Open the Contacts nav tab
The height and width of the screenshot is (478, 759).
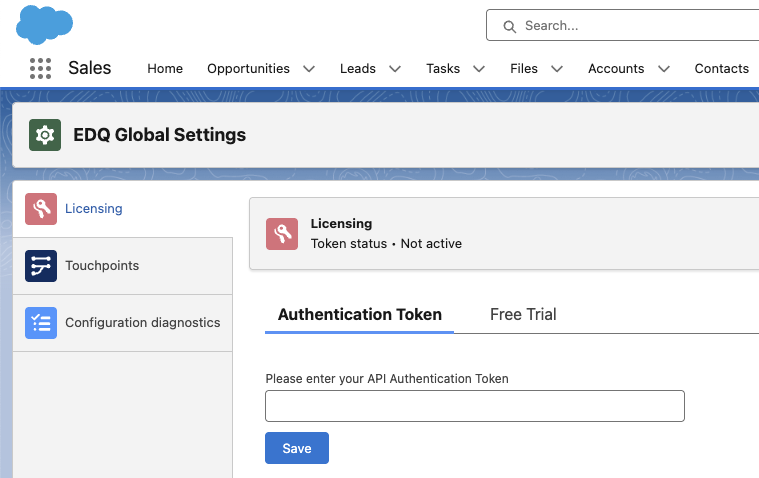click(x=722, y=69)
